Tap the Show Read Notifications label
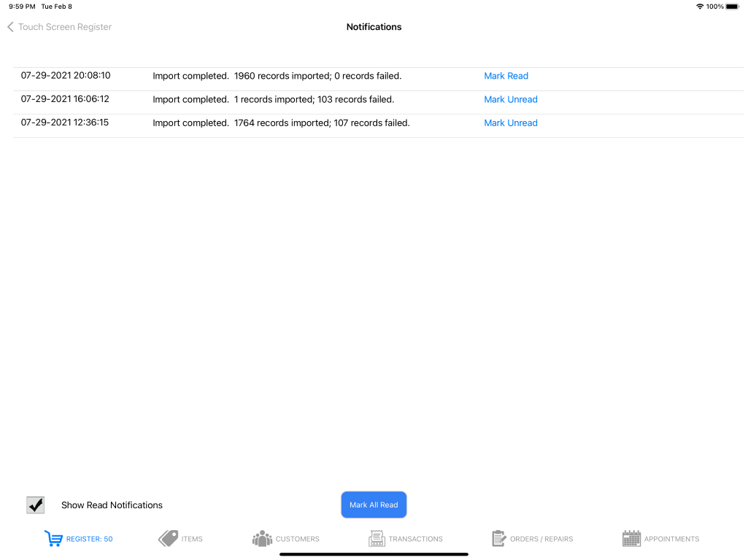 [x=112, y=505]
